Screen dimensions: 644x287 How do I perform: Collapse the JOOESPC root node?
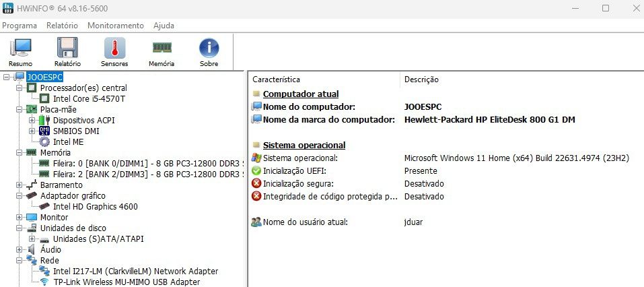[6, 77]
